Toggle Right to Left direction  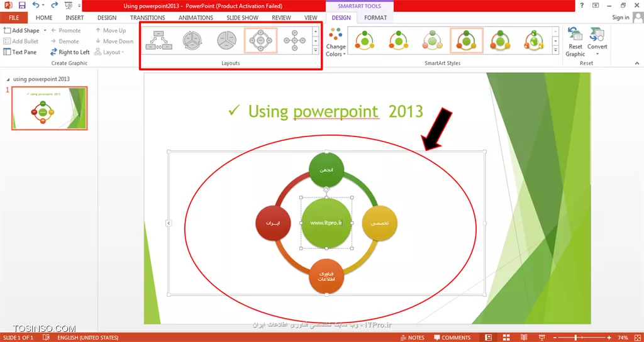pyautogui.click(x=69, y=52)
